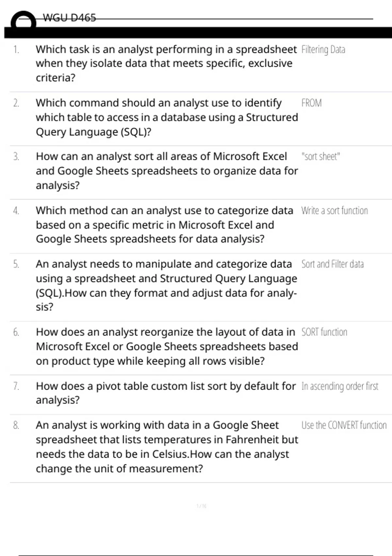Click the question about categorizing by specific metric
This screenshot has height=556, width=392.
tap(164, 225)
